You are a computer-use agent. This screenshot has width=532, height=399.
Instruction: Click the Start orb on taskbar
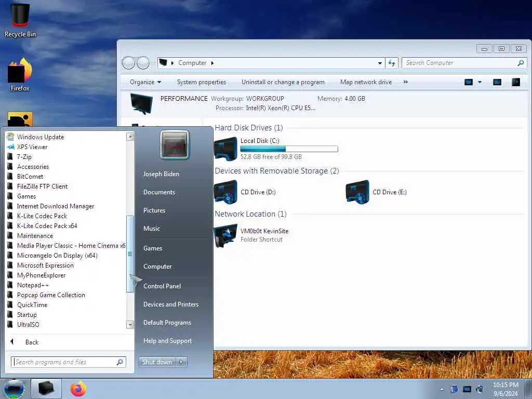click(x=14, y=389)
